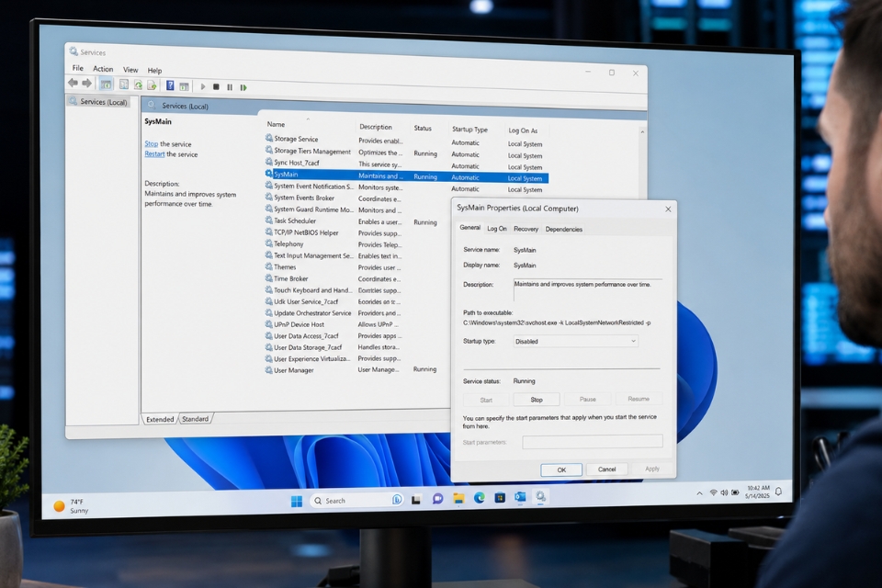This screenshot has width=882, height=588.
Task: Switch to the Extended view tab
Action: click(x=160, y=419)
